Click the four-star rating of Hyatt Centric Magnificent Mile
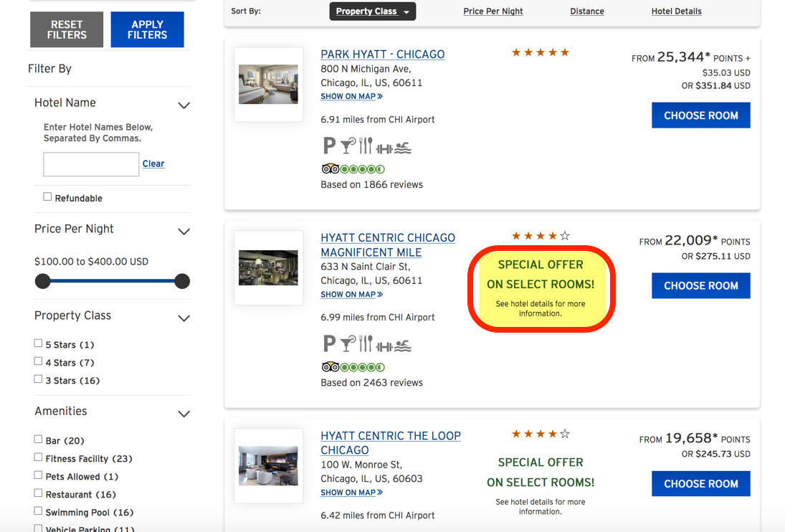The width and height of the screenshot is (785, 532). tap(541, 236)
